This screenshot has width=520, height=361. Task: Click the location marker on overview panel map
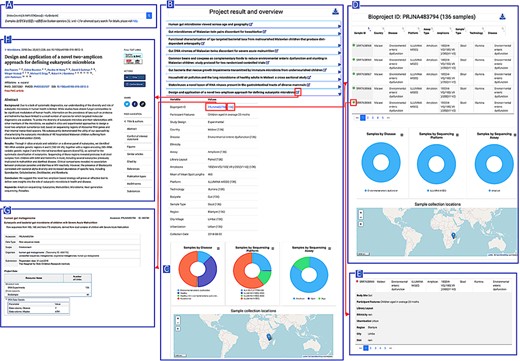click(x=269, y=337)
